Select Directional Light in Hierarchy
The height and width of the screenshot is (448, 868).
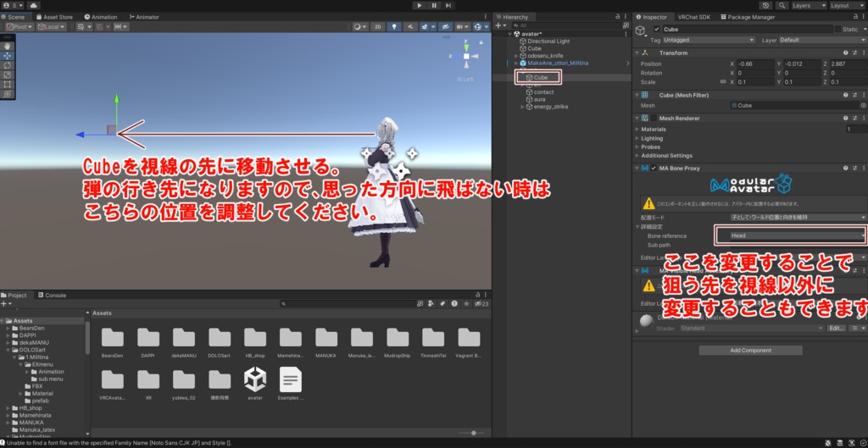coord(548,41)
